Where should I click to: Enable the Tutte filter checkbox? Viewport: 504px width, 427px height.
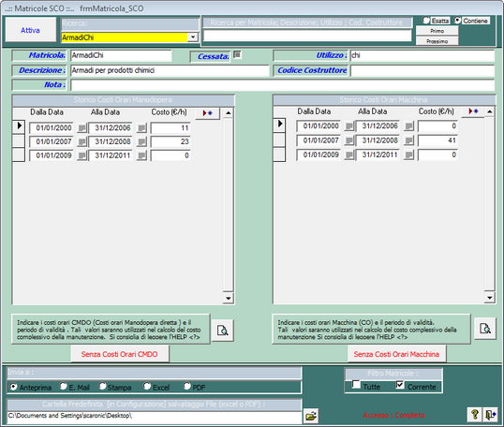tap(356, 384)
